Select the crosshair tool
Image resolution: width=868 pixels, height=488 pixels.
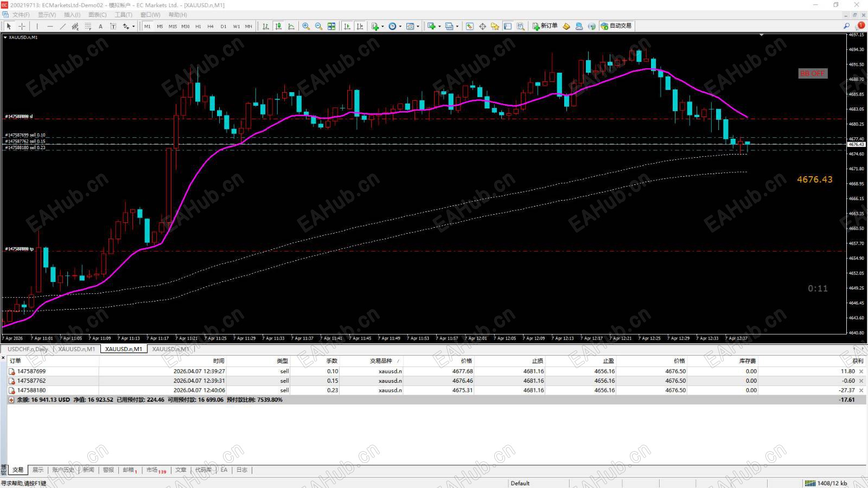pos(22,26)
